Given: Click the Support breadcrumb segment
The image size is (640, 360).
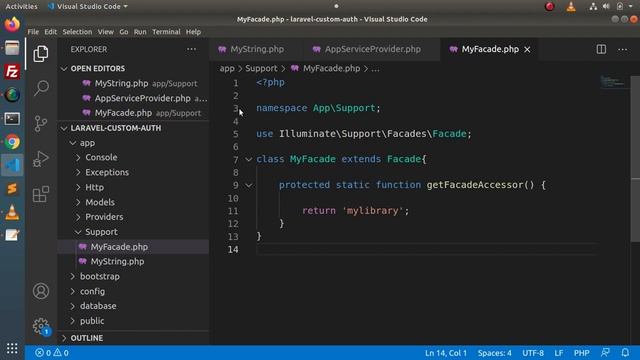Looking at the screenshot, I should coord(261,69).
